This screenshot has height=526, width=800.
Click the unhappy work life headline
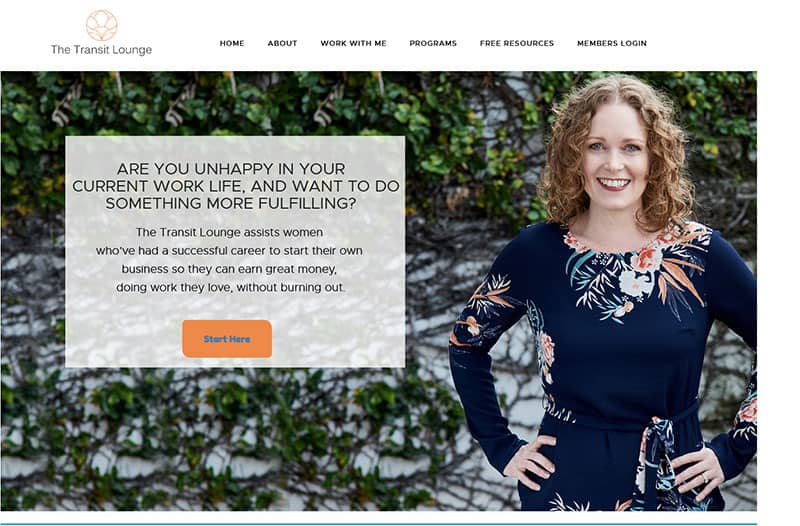235,186
